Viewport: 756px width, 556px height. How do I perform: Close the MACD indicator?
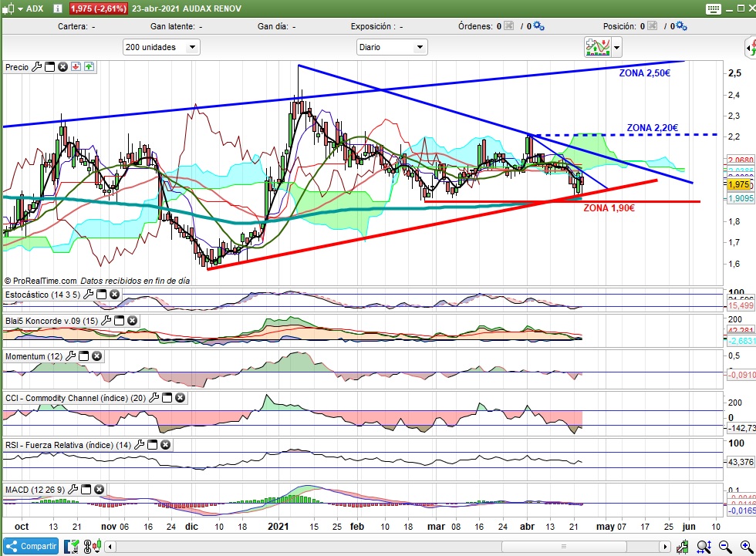coord(99,490)
